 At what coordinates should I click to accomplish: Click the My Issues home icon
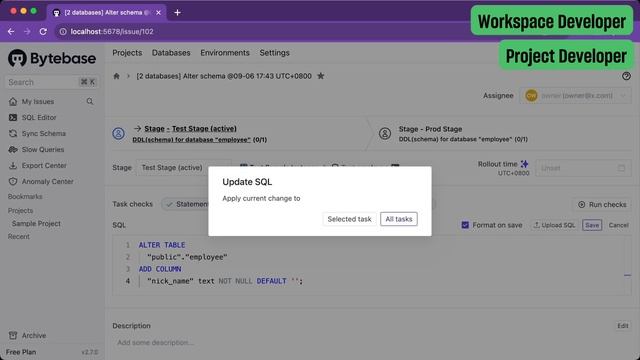[13, 101]
